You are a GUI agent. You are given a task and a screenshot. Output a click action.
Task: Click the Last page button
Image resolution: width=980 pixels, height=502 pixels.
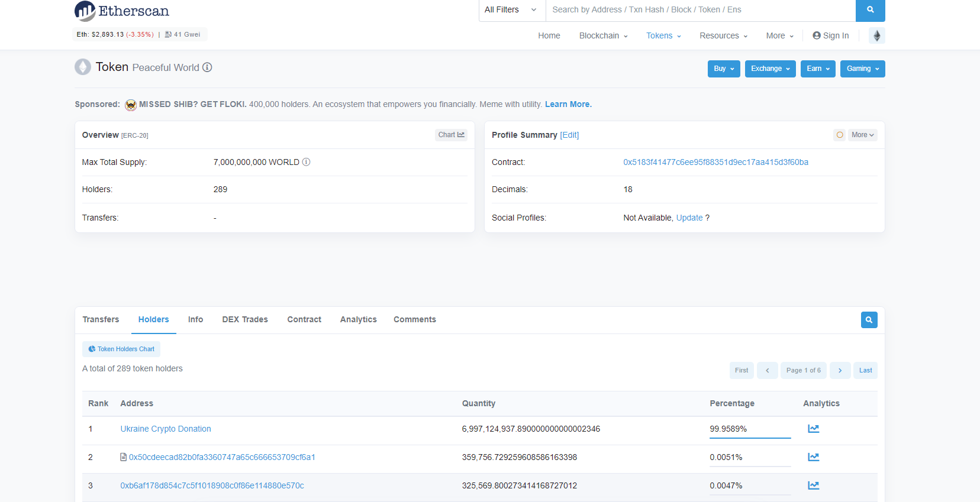pos(865,370)
